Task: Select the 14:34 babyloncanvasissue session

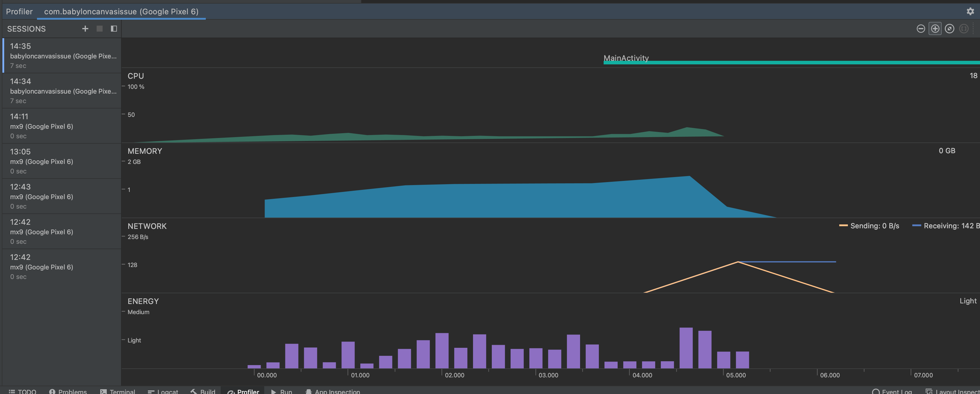Action: [61, 91]
